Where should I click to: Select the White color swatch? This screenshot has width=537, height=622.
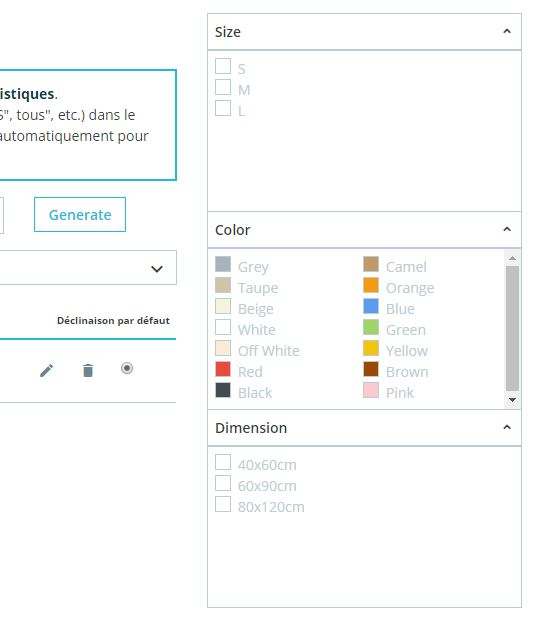[x=223, y=327]
